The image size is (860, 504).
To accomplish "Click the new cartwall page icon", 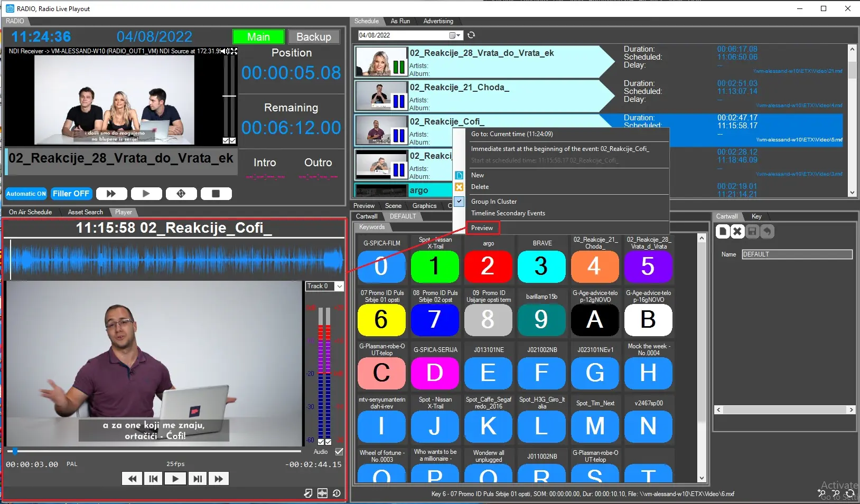I will coord(722,231).
